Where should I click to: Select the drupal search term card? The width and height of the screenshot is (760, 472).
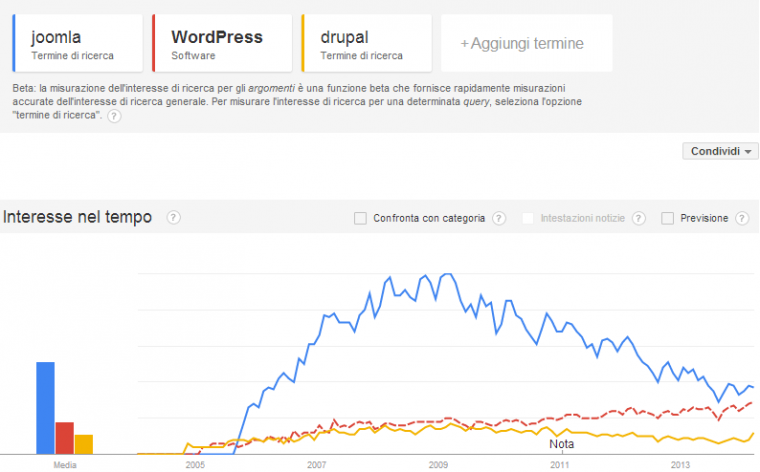point(366,43)
